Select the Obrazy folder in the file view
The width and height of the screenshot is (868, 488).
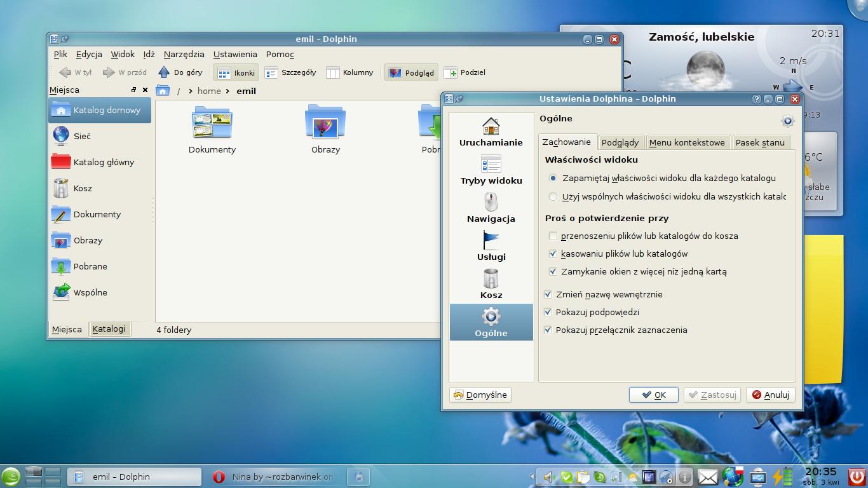pos(325,130)
